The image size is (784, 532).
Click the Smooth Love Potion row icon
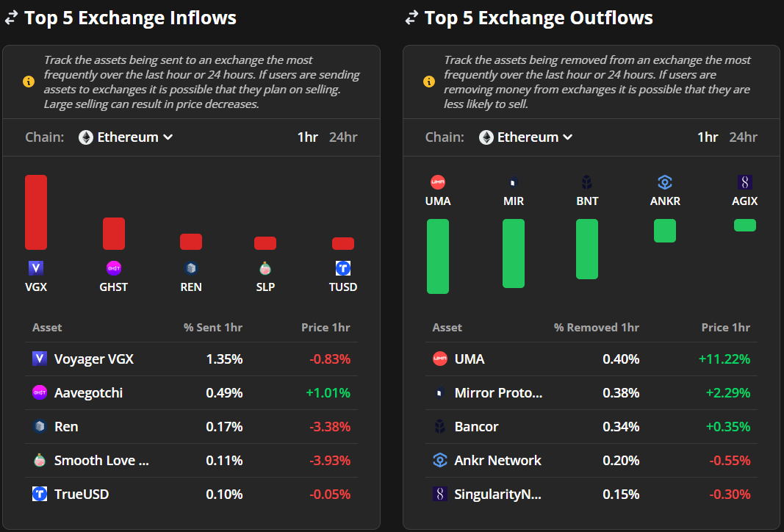click(x=40, y=461)
